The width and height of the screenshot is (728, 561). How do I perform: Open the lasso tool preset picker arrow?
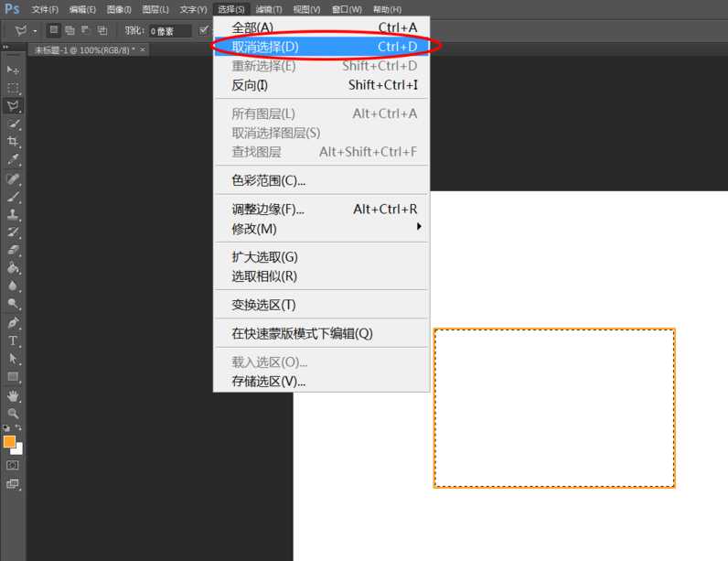pyautogui.click(x=35, y=30)
